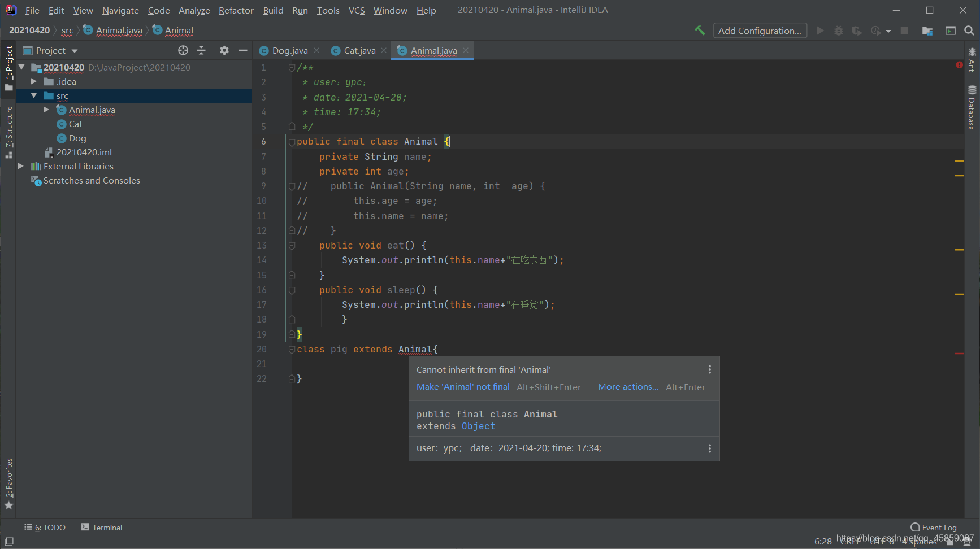Collapse the src folder in project tree
Image resolution: width=980 pixels, height=549 pixels.
(34, 95)
